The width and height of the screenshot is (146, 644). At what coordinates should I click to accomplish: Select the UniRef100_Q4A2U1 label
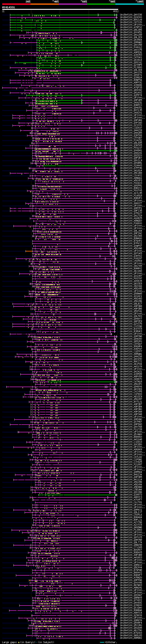[131, 153]
